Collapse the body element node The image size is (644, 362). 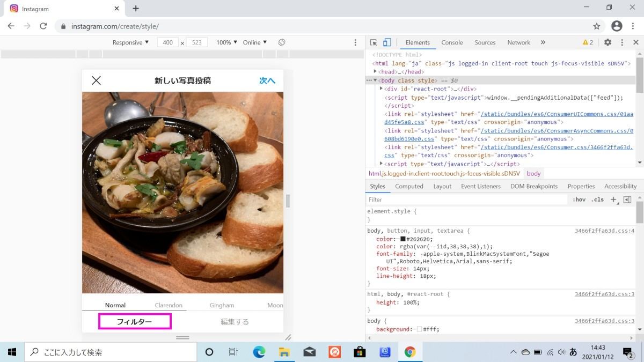point(375,80)
